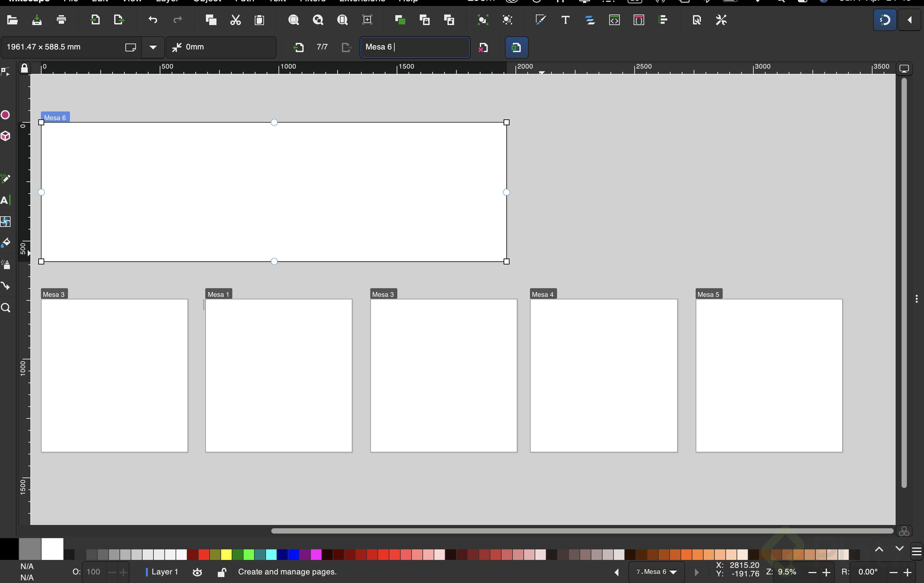The image size is (924, 583).
Task: Click the Mesa 4 page label
Action: pos(543,294)
